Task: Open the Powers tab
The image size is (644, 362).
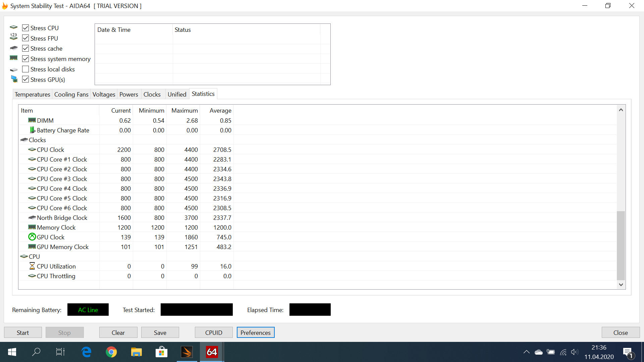Action: point(128,95)
